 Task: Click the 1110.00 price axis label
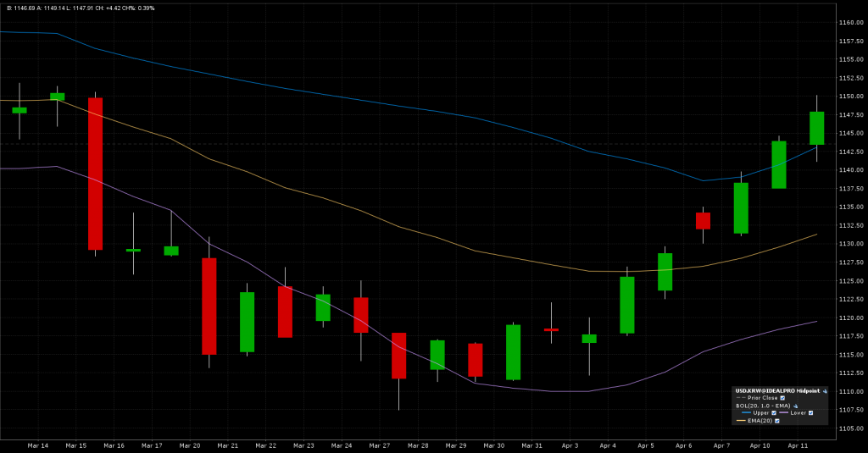[851, 391]
